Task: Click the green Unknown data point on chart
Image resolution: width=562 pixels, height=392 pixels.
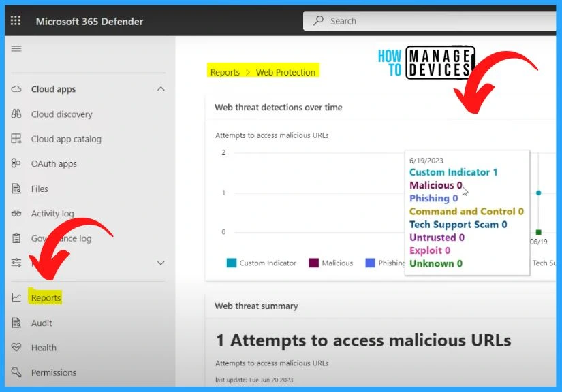Action: click(x=538, y=232)
